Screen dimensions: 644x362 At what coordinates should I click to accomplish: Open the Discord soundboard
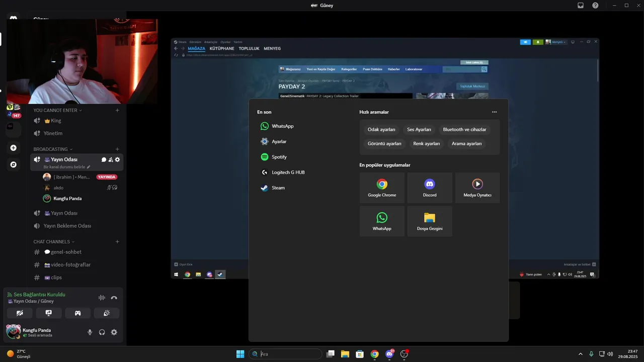pos(107,313)
